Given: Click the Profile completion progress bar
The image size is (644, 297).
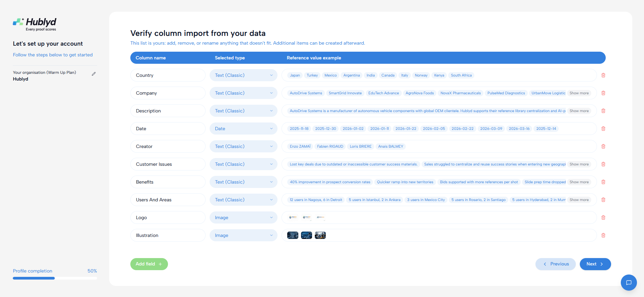Looking at the screenshot, I should coord(55,278).
